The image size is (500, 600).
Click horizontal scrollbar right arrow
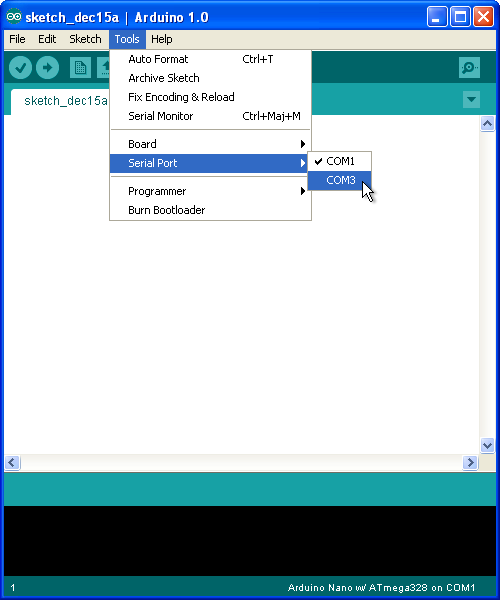(x=470, y=463)
